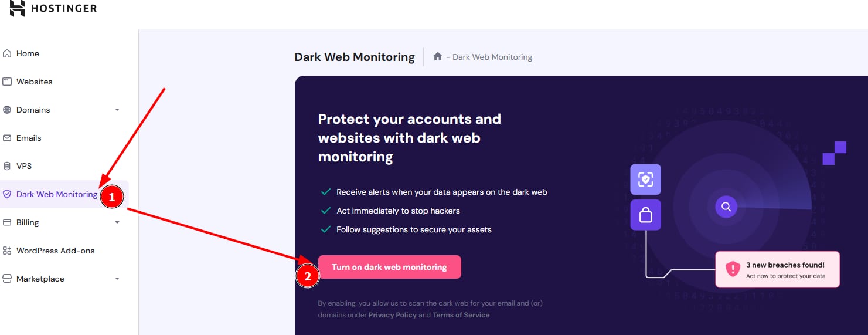The height and width of the screenshot is (335, 868).
Task: Click the Domains globe icon
Action: (7, 110)
